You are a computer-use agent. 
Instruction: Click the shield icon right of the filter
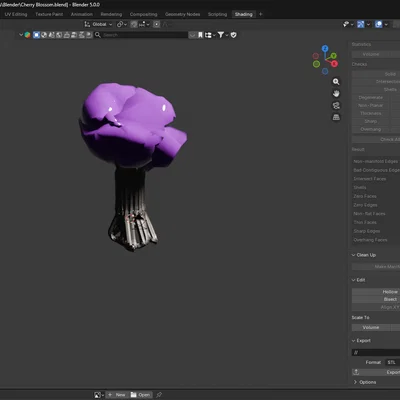234,35
